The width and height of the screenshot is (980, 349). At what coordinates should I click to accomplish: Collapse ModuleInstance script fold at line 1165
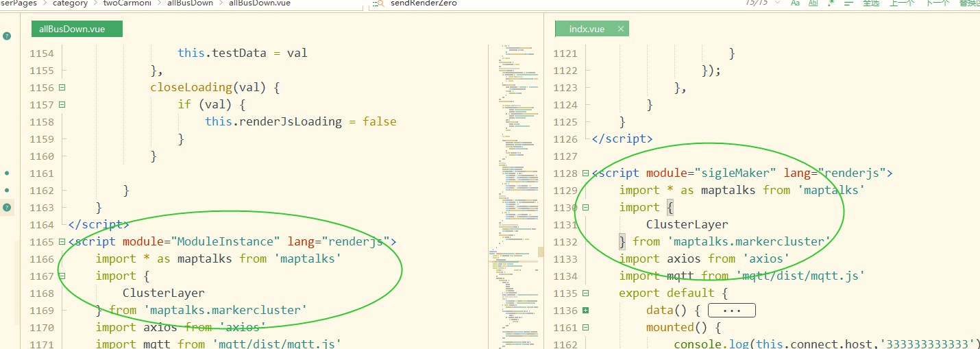point(62,242)
